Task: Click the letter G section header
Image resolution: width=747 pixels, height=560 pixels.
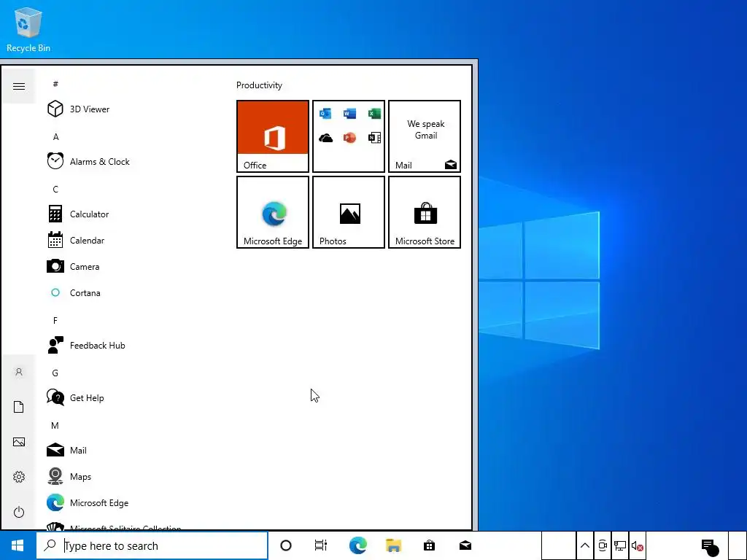Action: (55, 373)
